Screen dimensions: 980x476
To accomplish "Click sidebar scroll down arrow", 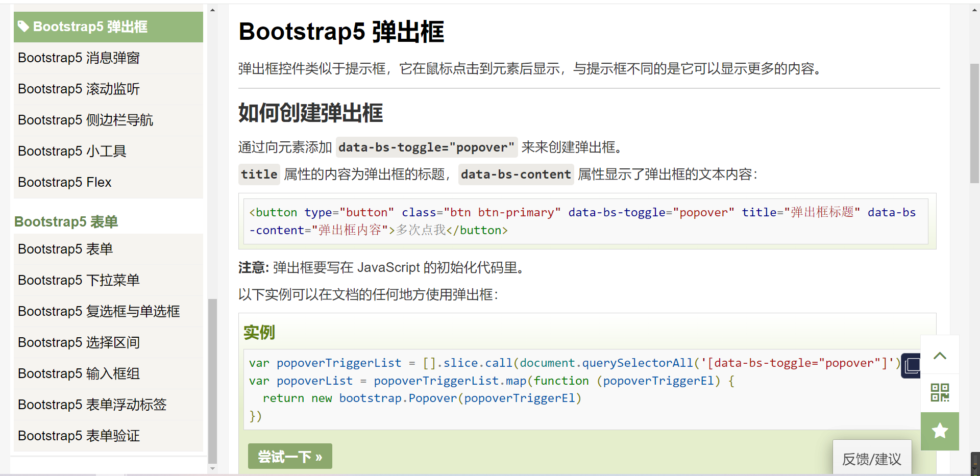I will click(x=212, y=468).
